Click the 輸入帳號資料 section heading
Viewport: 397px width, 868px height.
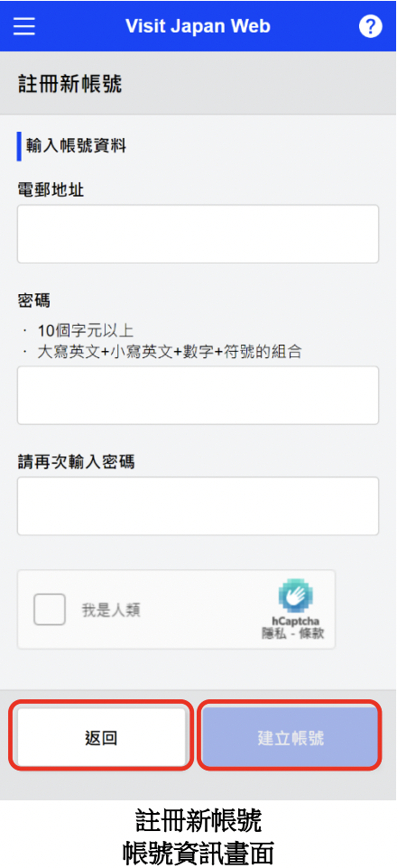[76, 146]
